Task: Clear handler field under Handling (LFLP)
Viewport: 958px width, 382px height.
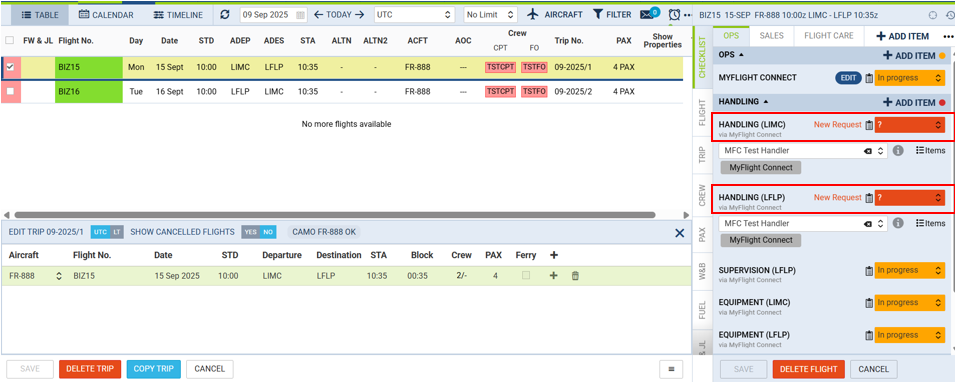Action: 868,224
